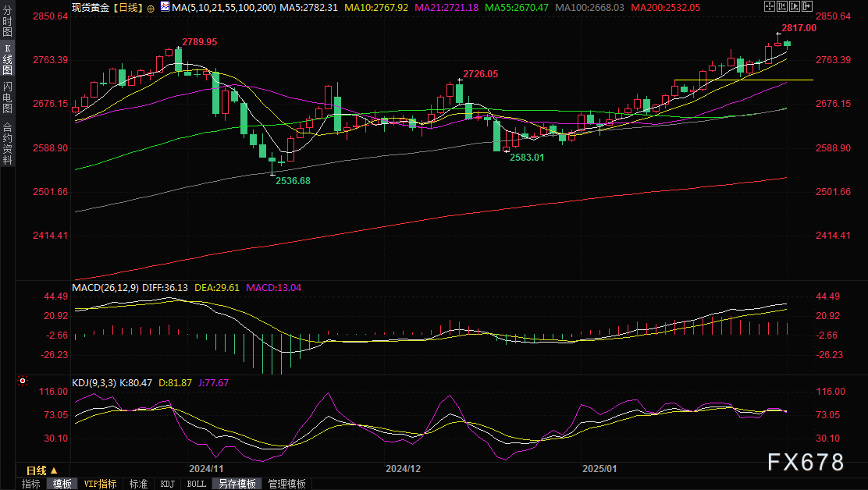Open MACD(26,12,9) indicator settings
Viewport: 868px width, 490px height.
(105, 287)
